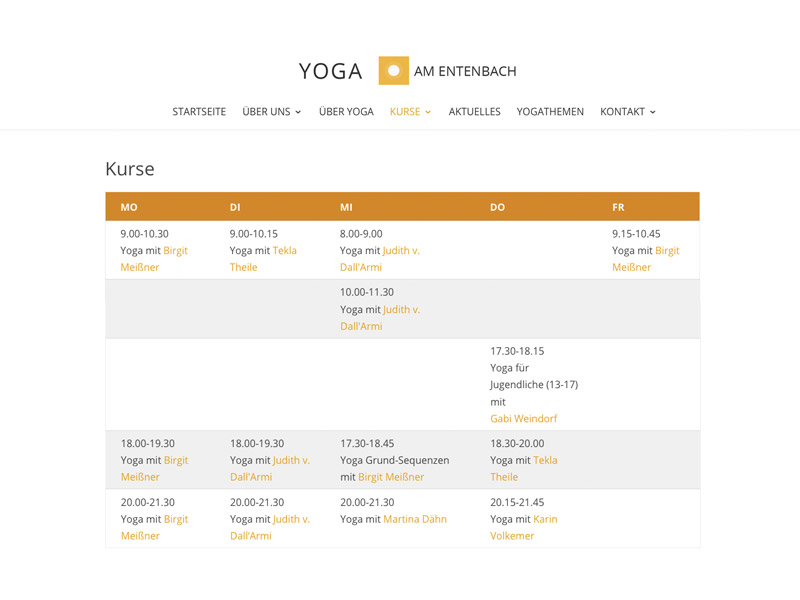800x600 pixels.
Task: Open the Über Yoga menu item
Action: click(346, 112)
